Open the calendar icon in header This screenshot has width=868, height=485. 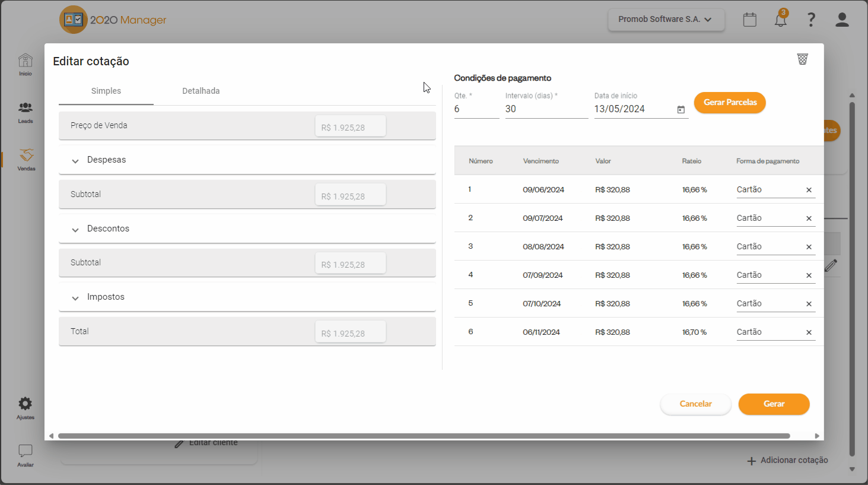coord(750,20)
